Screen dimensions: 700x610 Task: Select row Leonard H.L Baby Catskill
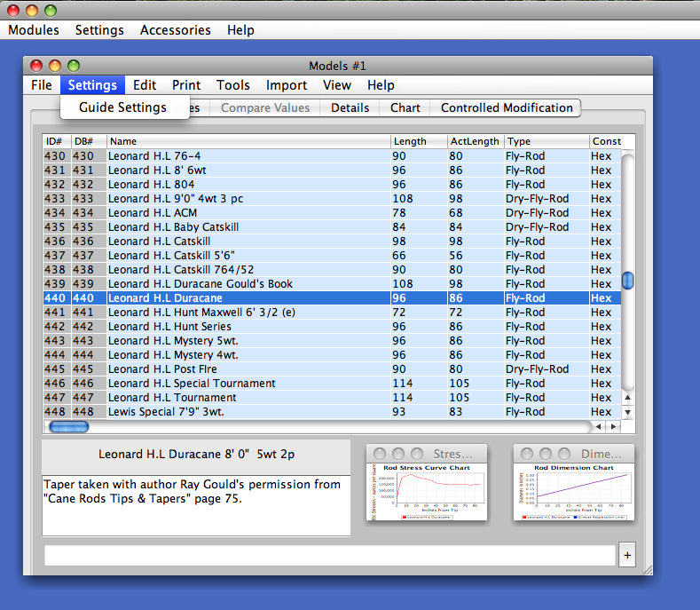(332, 227)
